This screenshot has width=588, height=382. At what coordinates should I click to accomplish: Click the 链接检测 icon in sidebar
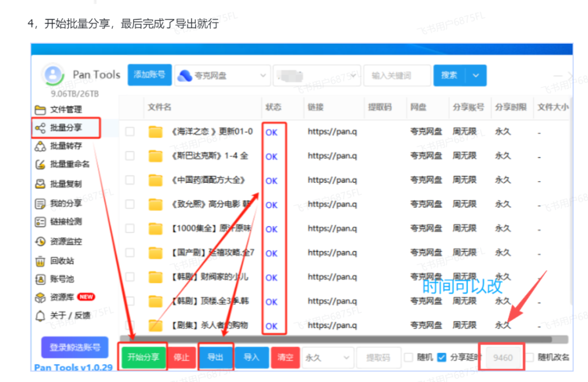[40, 222]
